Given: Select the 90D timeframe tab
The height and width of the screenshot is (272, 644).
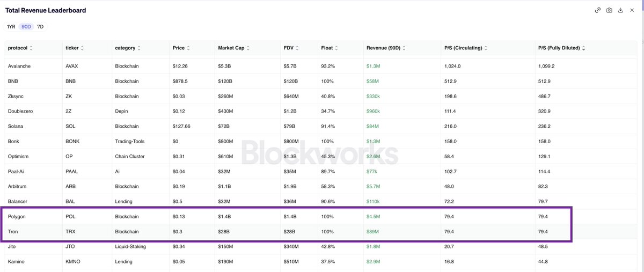Looking at the screenshot, I should [x=26, y=26].
